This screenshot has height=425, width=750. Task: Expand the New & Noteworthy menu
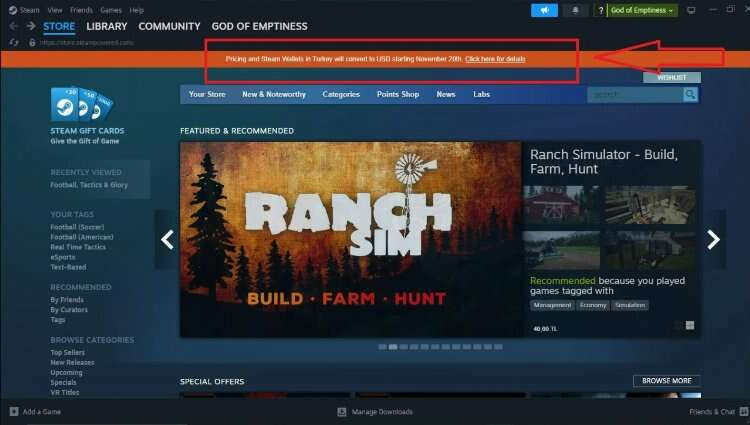(274, 95)
